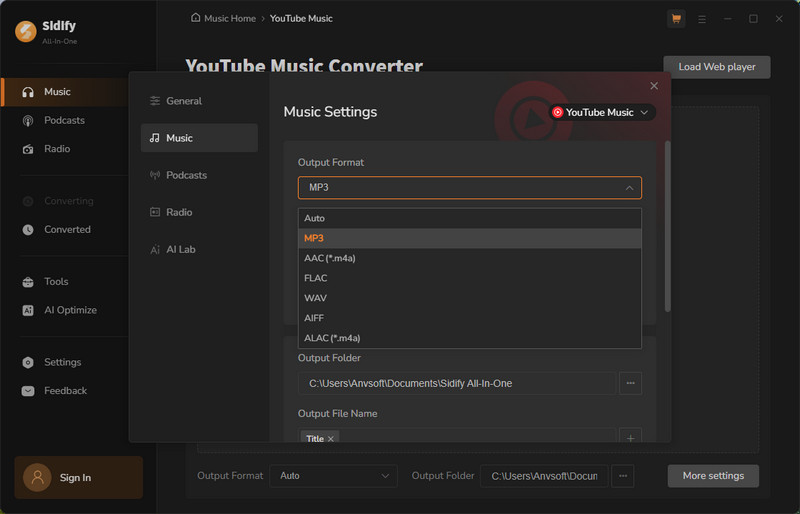Go to Music Home breadcrumb

230,18
